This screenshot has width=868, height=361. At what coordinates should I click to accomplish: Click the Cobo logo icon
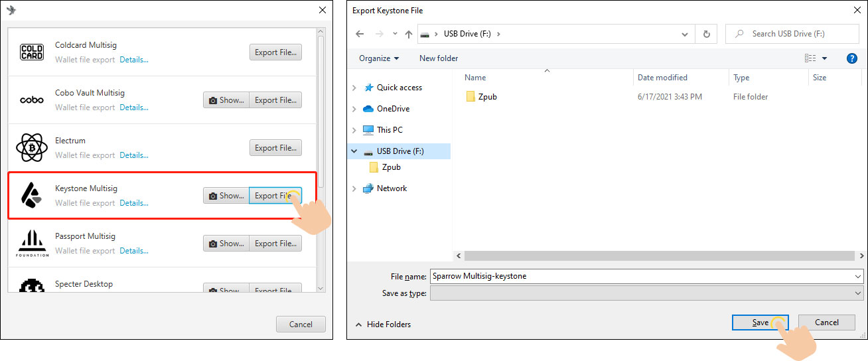coord(31,100)
